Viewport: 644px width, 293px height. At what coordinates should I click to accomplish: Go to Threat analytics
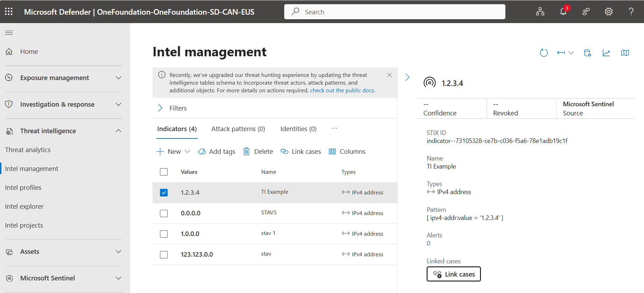pos(28,150)
